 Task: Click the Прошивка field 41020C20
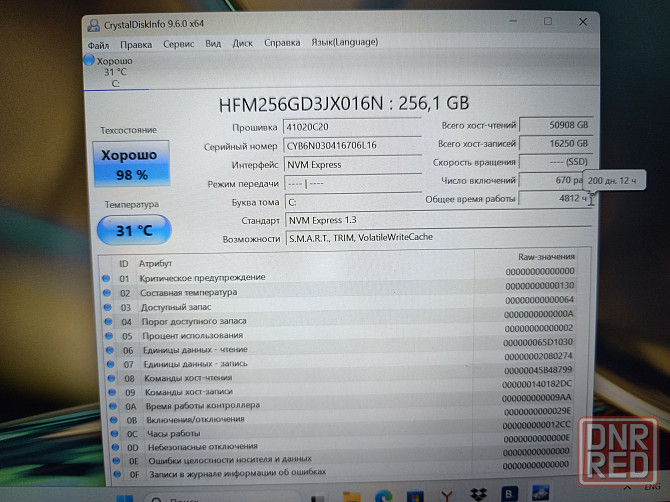click(x=352, y=127)
